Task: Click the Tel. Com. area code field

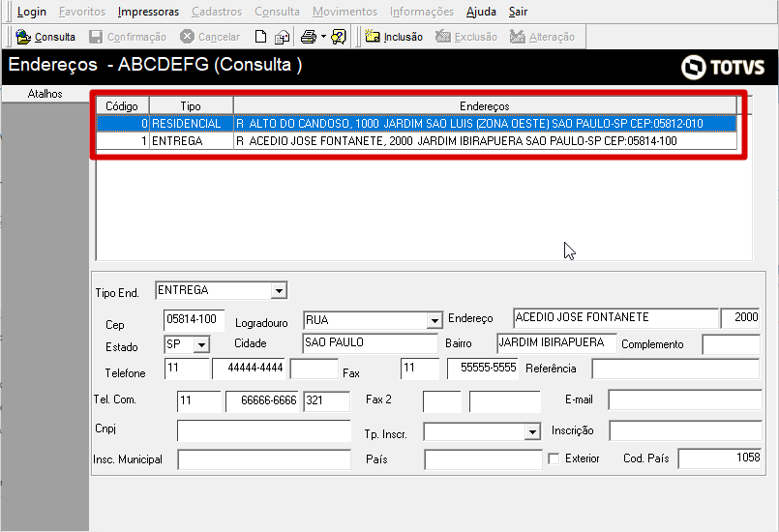Action: (198, 401)
